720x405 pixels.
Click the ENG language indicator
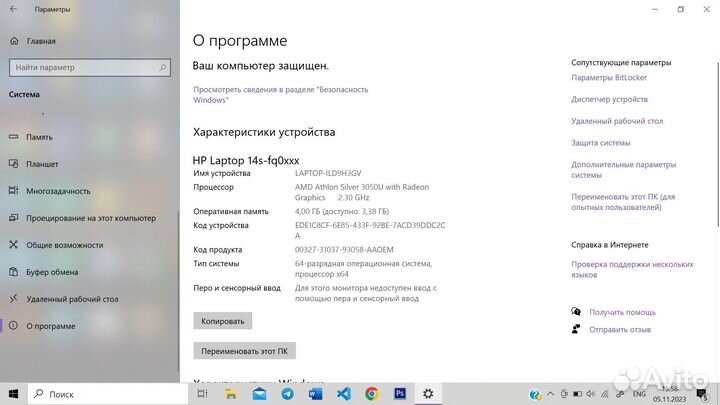(639, 394)
